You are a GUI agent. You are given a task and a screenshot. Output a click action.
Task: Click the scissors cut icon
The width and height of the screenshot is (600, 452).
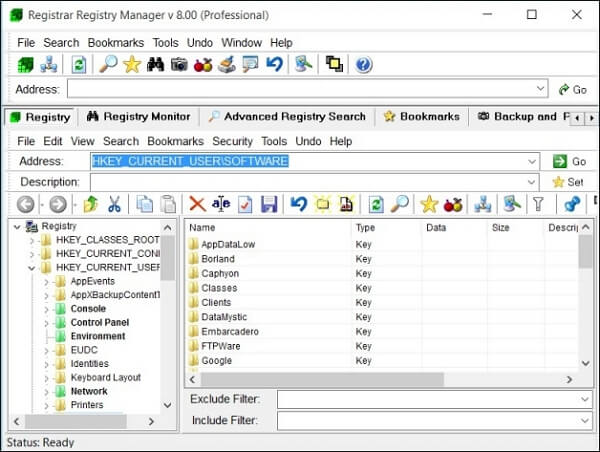[x=114, y=204]
